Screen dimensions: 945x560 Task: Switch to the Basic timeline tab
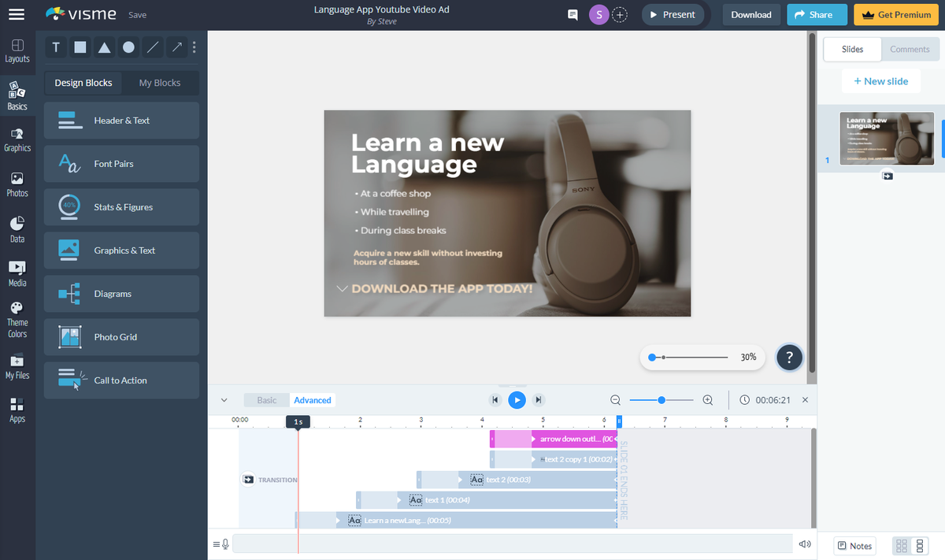(x=266, y=399)
